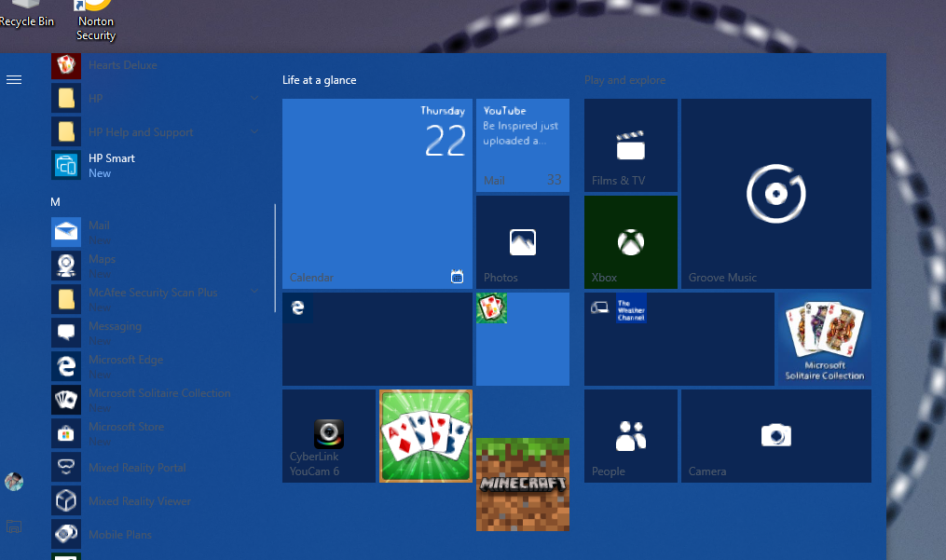Click the McAfee Security Scan Plus folder icon
946x560 pixels.
(x=66, y=299)
